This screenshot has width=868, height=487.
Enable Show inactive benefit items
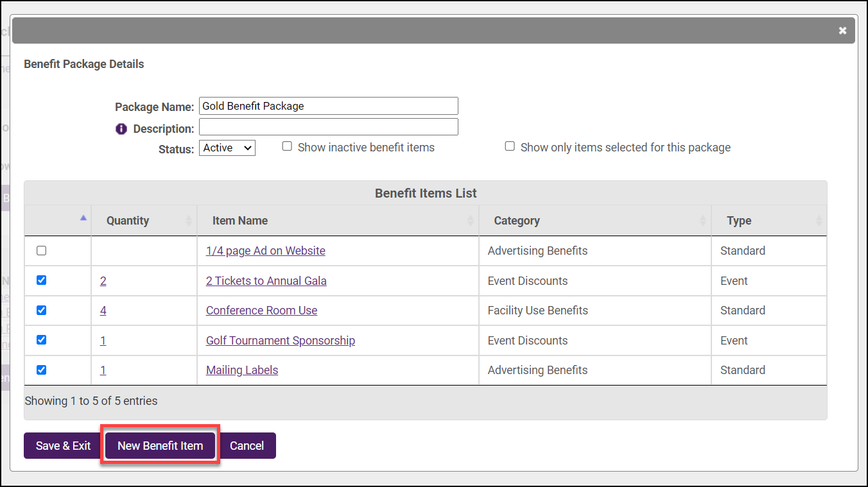288,146
